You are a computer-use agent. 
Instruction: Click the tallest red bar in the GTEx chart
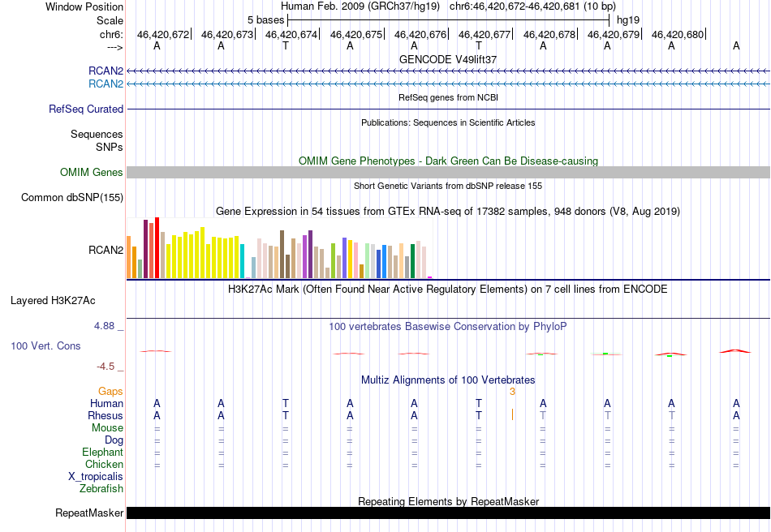click(157, 247)
